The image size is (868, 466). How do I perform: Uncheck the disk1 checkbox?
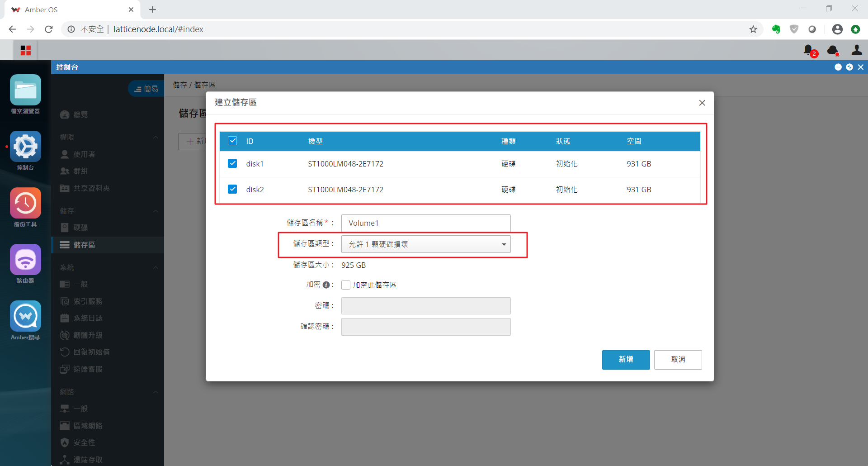point(232,163)
